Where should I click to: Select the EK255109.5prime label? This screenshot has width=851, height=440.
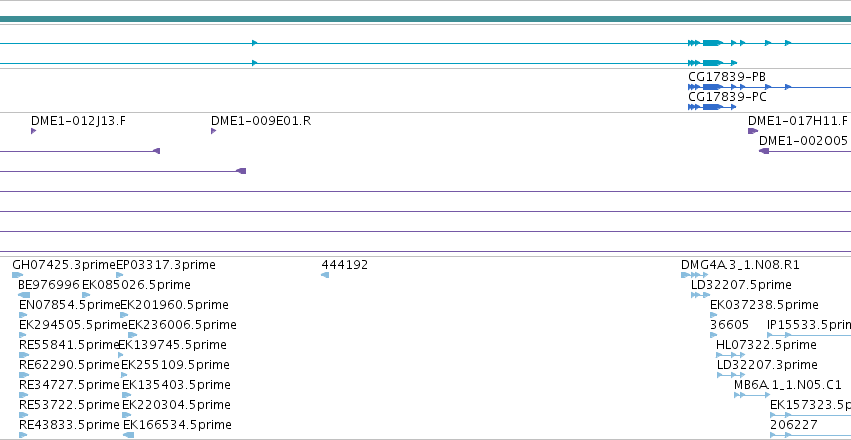click(175, 365)
